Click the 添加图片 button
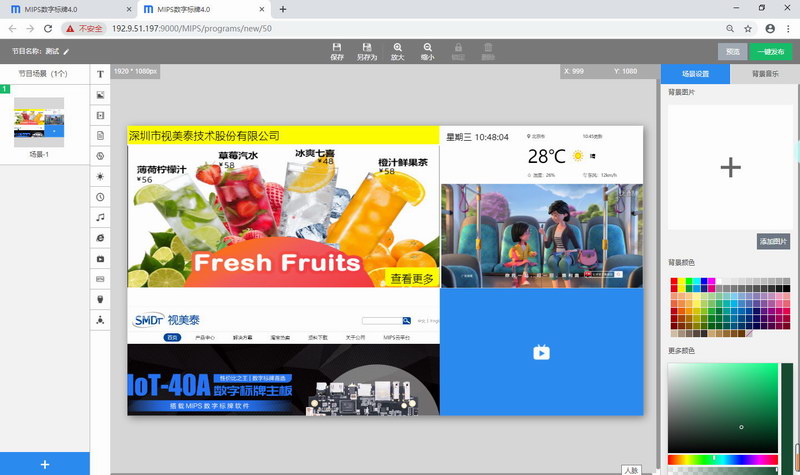 (x=773, y=241)
